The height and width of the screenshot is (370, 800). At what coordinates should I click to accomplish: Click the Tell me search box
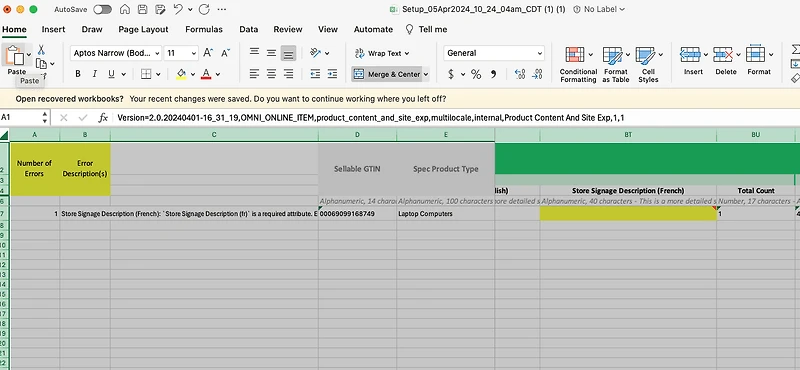coord(427,29)
